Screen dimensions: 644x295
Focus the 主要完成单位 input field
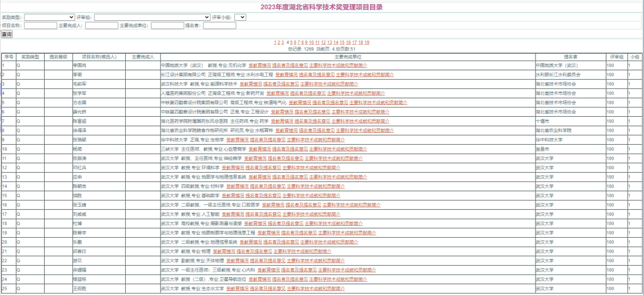[167, 26]
